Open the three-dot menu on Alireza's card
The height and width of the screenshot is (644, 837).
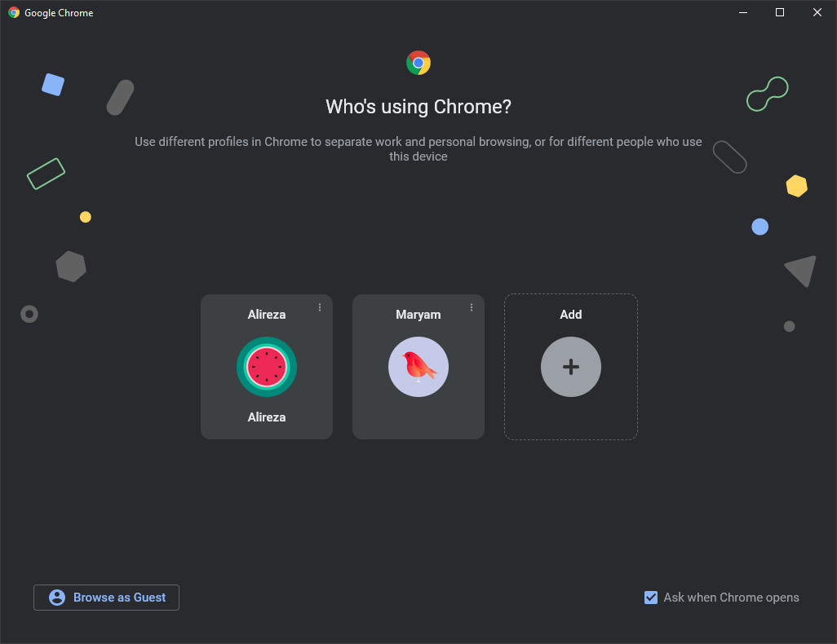point(320,307)
